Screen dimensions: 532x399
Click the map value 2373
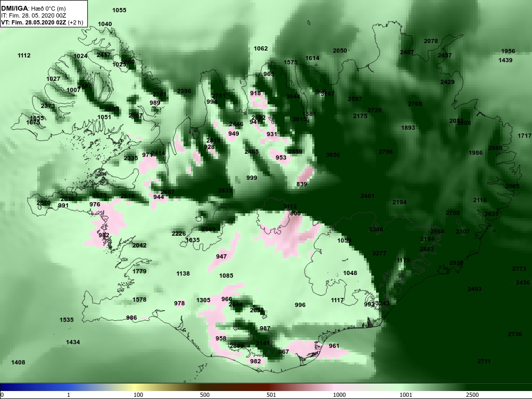pos(48,106)
